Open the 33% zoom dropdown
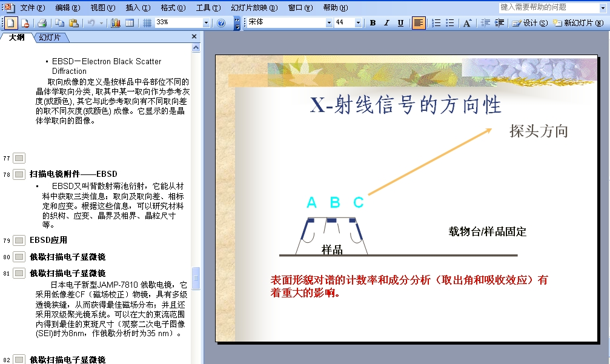610x364 pixels. click(x=206, y=23)
